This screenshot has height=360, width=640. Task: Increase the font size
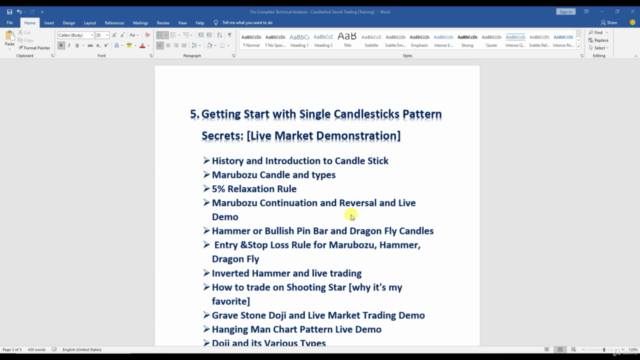[114, 35]
